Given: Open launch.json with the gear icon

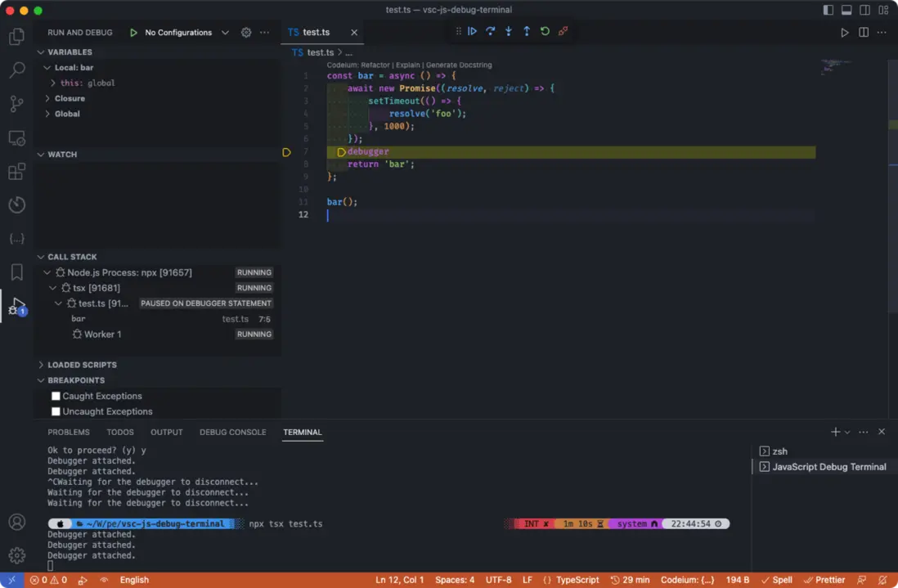Looking at the screenshot, I should coord(246,33).
